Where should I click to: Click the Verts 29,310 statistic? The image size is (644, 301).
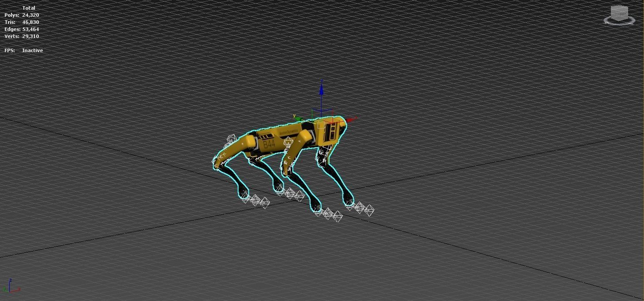pyautogui.click(x=22, y=36)
